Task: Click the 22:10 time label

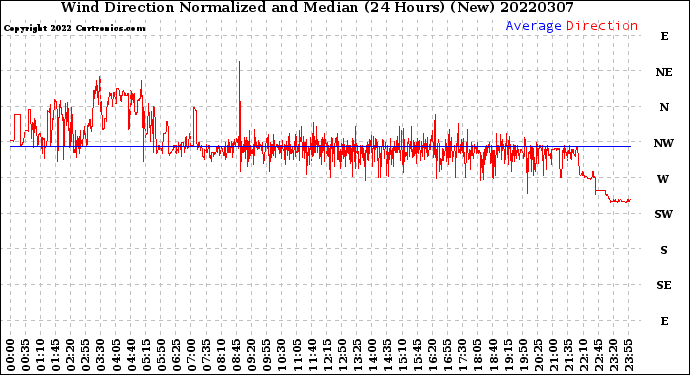Action: pos(583,355)
